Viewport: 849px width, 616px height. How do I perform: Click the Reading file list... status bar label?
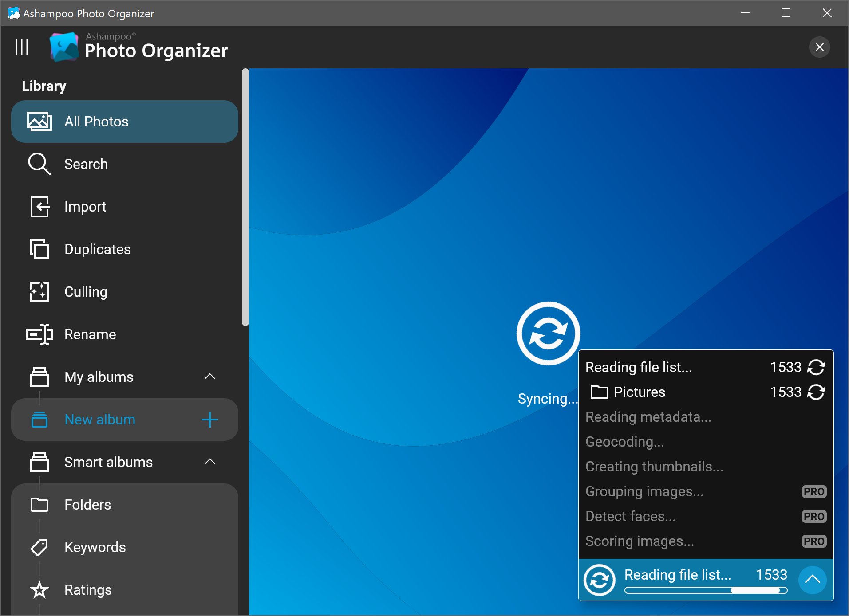677,575
